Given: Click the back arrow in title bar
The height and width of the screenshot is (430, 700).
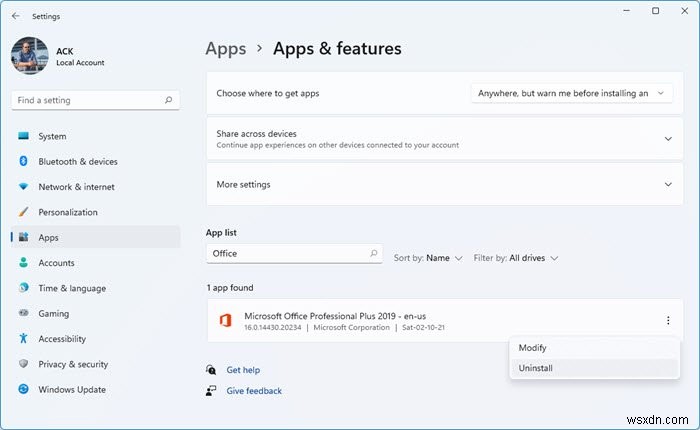Looking at the screenshot, I should [15, 16].
